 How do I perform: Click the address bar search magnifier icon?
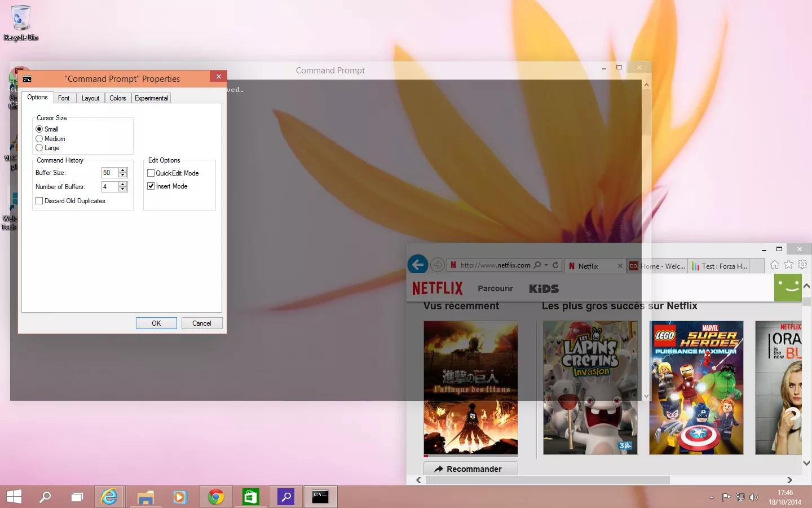coord(537,265)
